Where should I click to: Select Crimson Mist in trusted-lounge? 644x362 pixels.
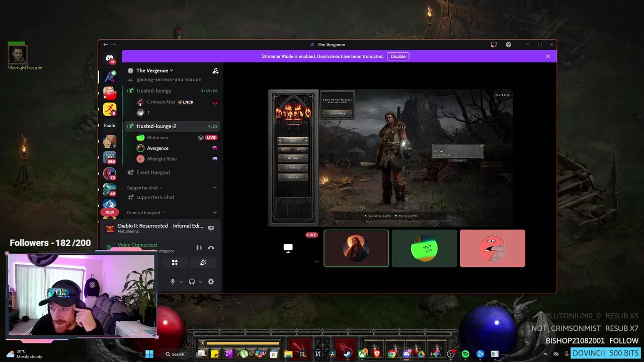(x=176, y=102)
